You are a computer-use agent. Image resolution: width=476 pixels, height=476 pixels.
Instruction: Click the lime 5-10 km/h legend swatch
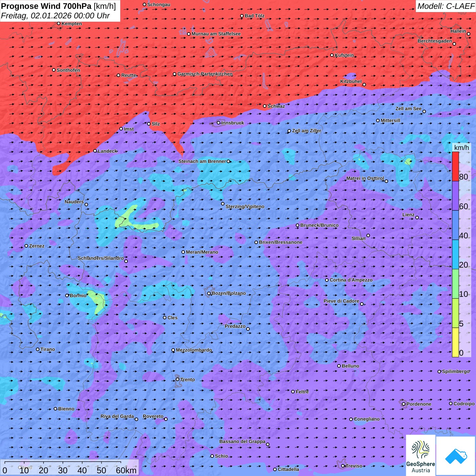click(455, 313)
